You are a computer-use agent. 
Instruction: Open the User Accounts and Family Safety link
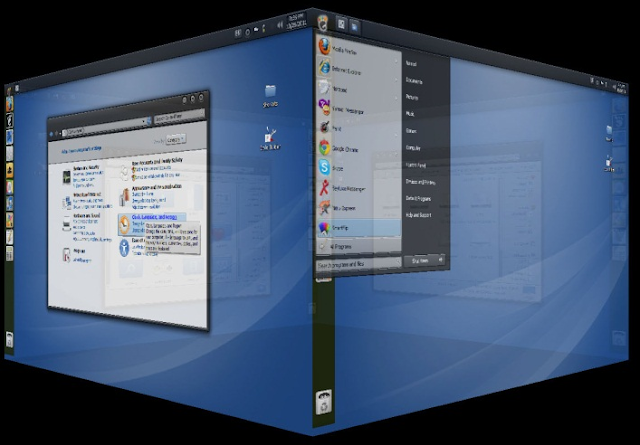pos(157,162)
